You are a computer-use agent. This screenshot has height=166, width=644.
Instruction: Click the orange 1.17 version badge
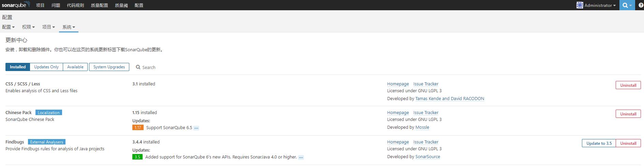point(138,128)
